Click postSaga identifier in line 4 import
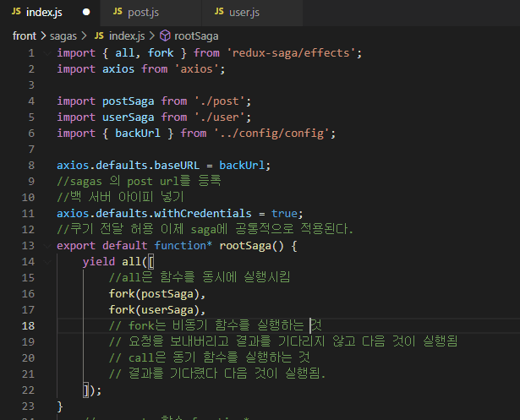The image size is (520, 420). pos(128,101)
